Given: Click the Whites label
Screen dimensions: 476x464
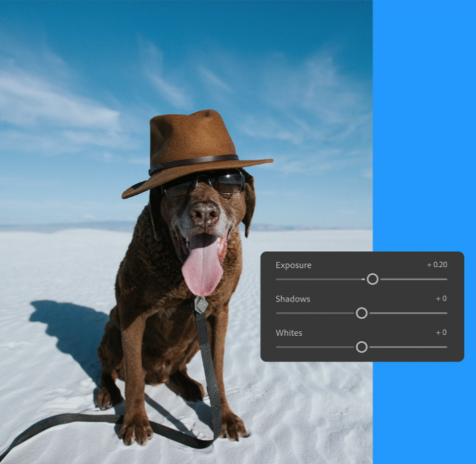Looking at the screenshot, I should tap(289, 333).
